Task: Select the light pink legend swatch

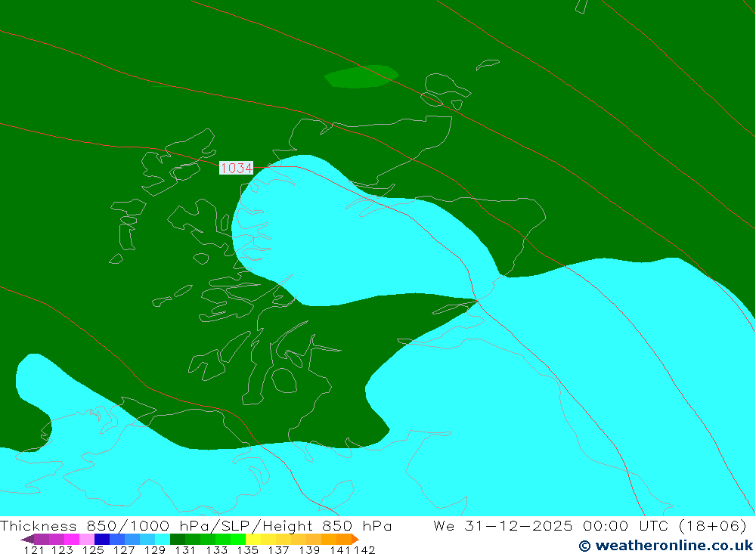Action: pos(87,539)
